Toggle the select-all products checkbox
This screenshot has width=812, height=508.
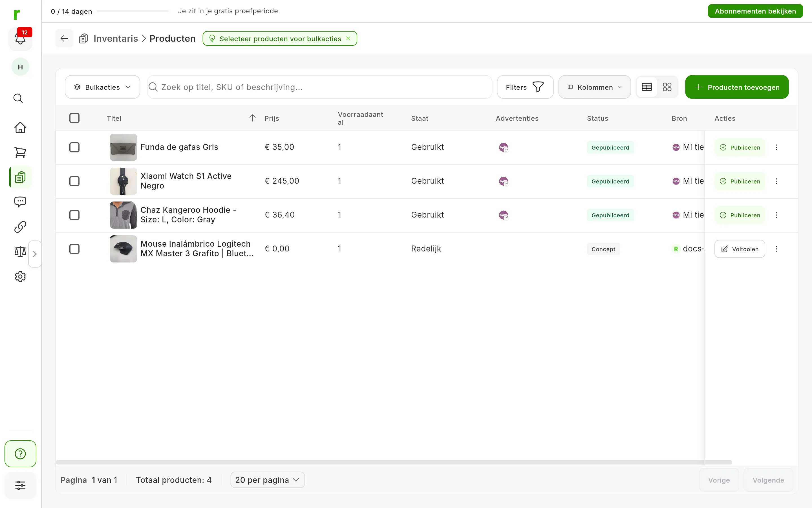click(74, 118)
